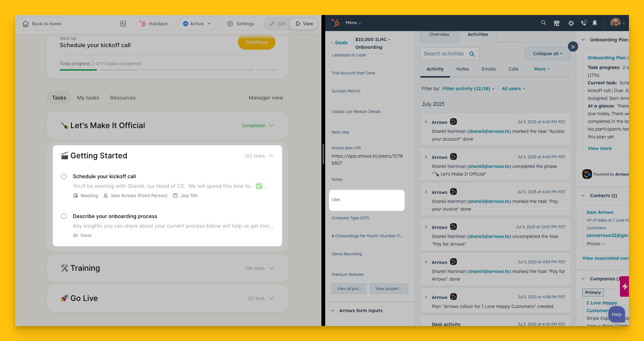Expand the Go Live section
This screenshot has width=644, height=341.
pyautogui.click(x=271, y=298)
